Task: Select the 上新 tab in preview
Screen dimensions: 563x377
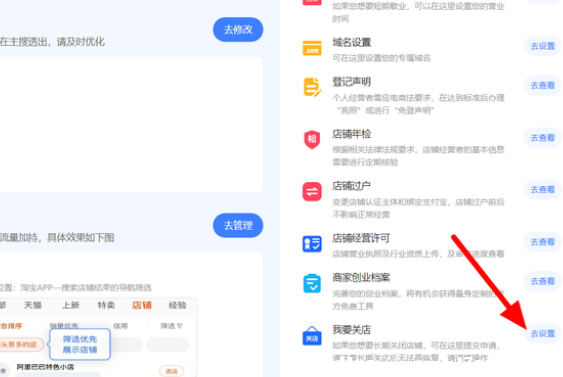Action: (71, 305)
